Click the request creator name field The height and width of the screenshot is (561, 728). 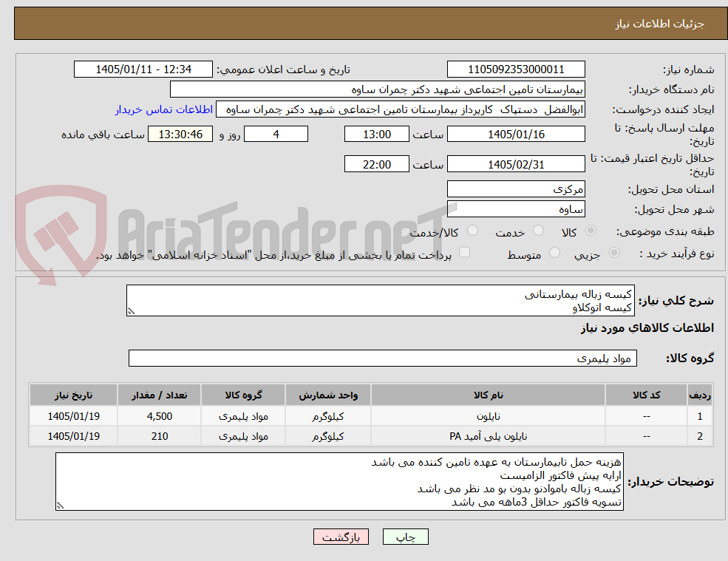pos(400,109)
